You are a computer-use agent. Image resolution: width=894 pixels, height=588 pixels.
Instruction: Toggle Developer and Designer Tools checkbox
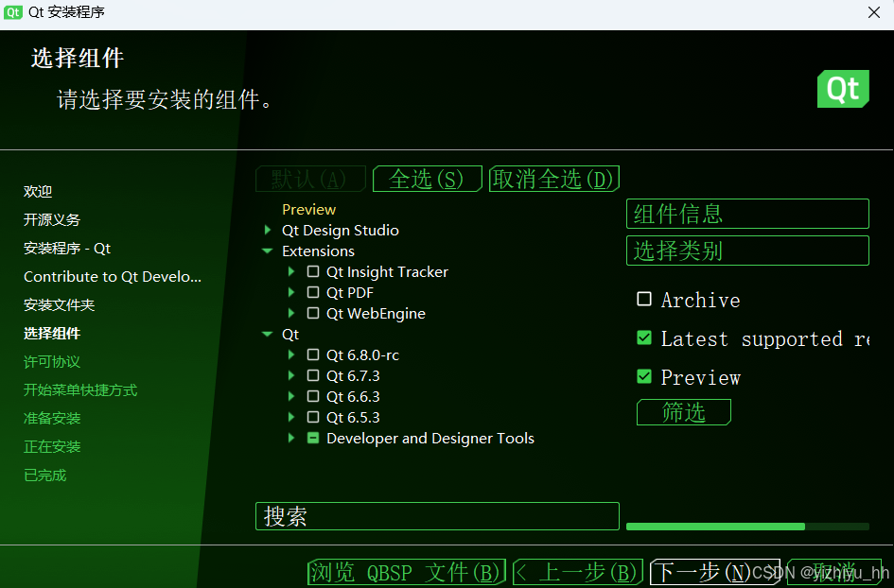[313, 438]
